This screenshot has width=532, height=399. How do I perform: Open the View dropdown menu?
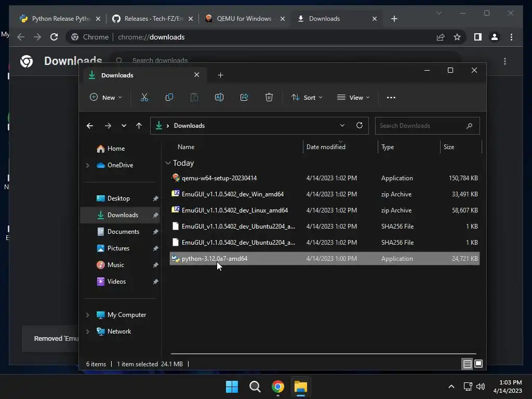pos(353,97)
